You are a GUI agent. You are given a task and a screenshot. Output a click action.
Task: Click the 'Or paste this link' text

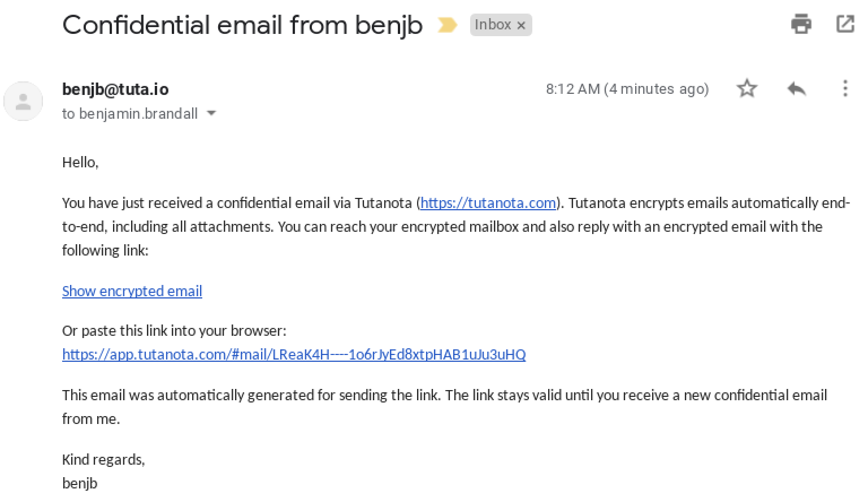(174, 331)
